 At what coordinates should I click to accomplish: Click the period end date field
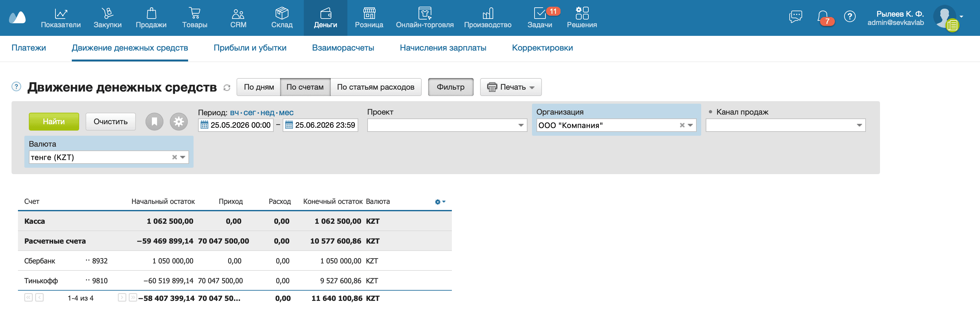[x=320, y=125]
